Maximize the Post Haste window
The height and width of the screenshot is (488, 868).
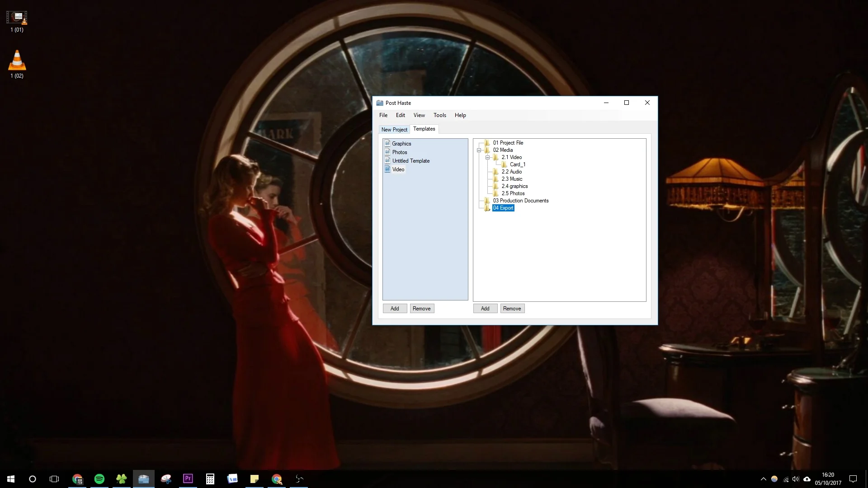point(627,103)
